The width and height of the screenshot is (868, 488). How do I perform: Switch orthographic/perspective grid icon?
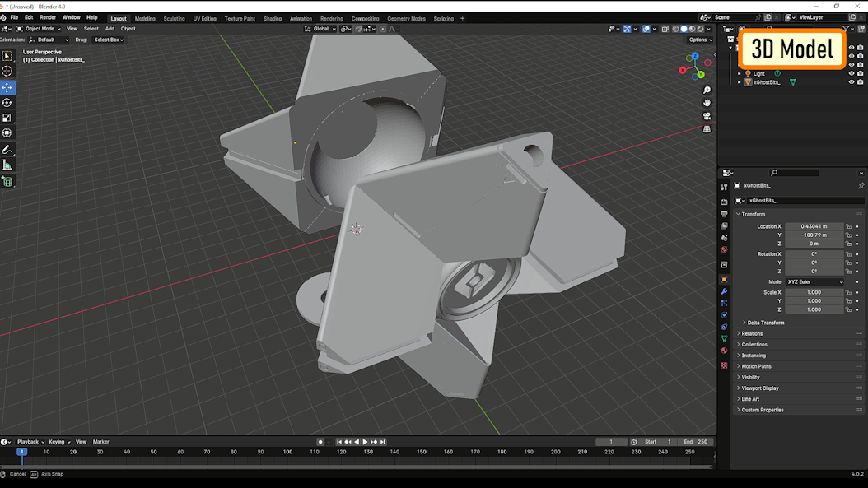pos(707,129)
